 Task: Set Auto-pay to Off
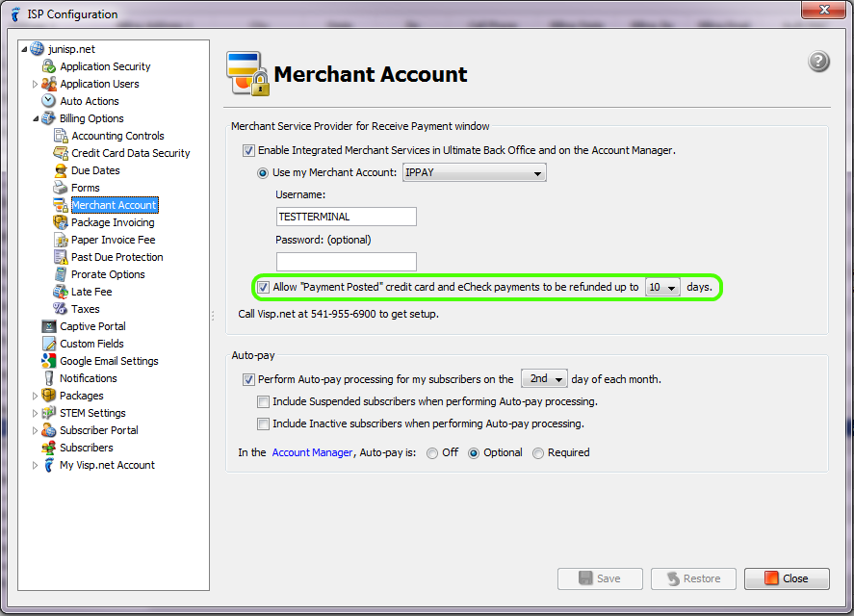(432, 453)
